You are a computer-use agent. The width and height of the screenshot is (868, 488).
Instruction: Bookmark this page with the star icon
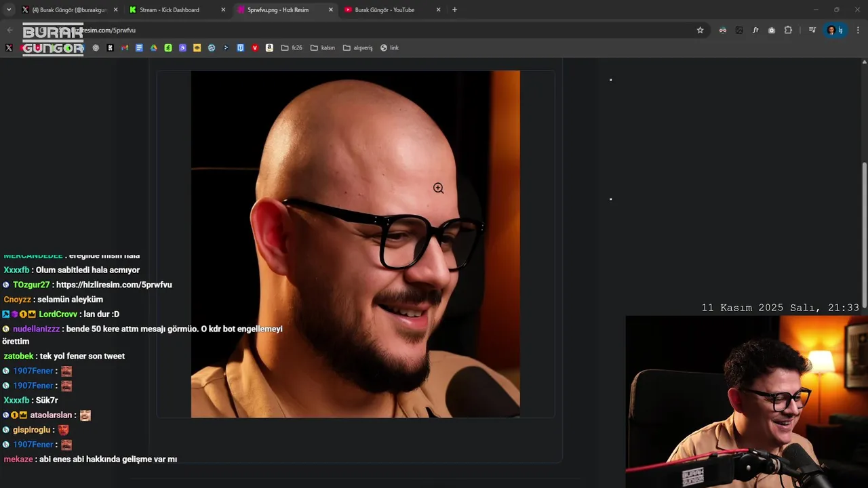[x=700, y=30]
